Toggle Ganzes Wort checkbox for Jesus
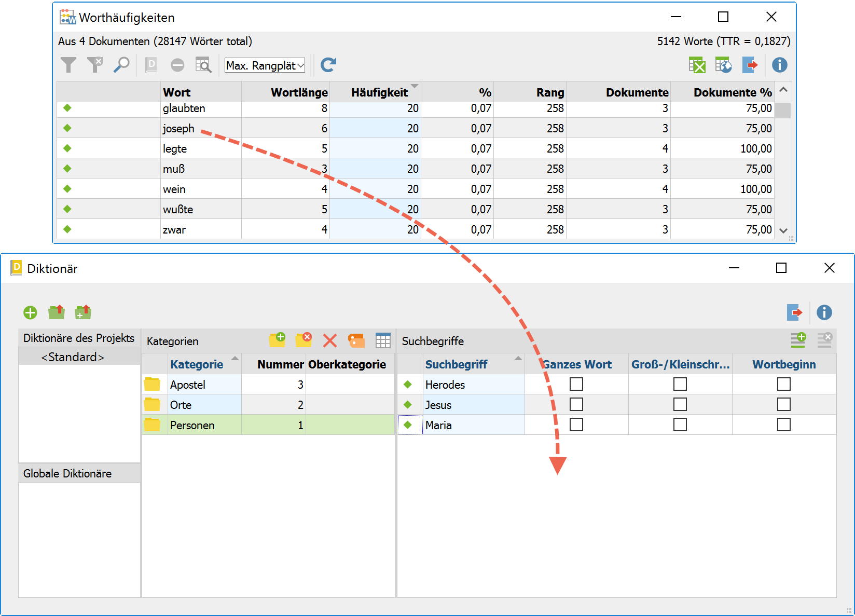This screenshot has height=616, width=855. point(576,404)
